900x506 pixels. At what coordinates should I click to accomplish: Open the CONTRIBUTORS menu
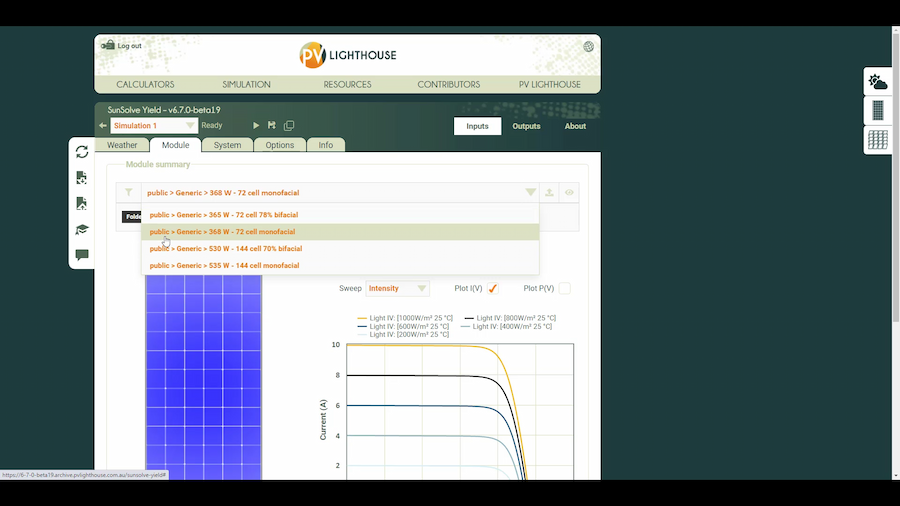449,84
